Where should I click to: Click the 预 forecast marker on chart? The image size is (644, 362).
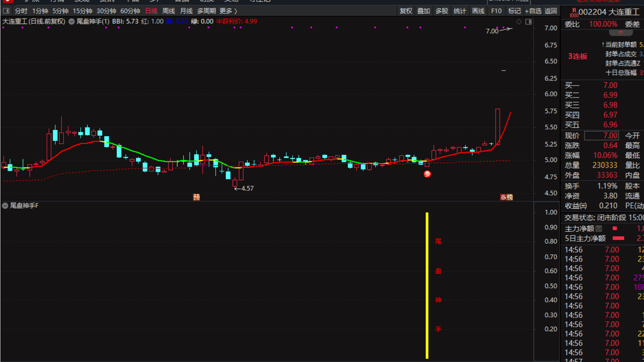click(197, 197)
